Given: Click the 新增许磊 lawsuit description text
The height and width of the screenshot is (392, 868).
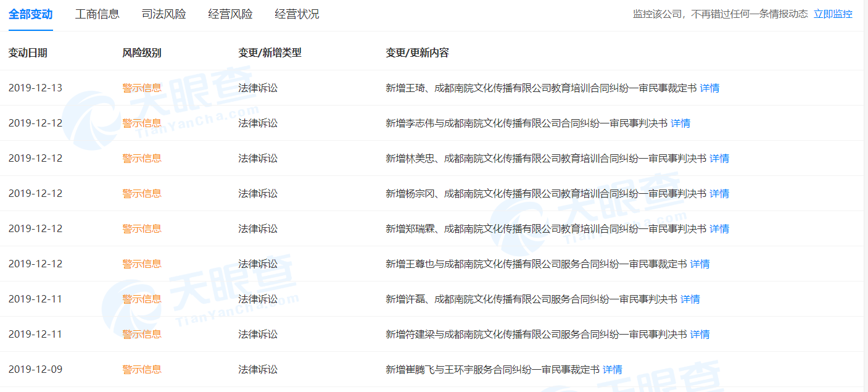Looking at the screenshot, I should pyautogui.click(x=532, y=299).
